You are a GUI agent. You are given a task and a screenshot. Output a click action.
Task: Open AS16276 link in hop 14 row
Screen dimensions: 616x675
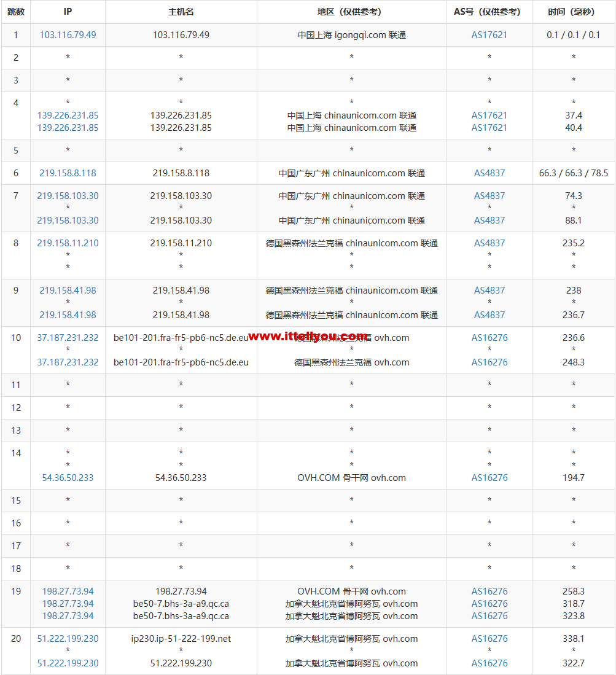pyautogui.click(x=489, y=477)
